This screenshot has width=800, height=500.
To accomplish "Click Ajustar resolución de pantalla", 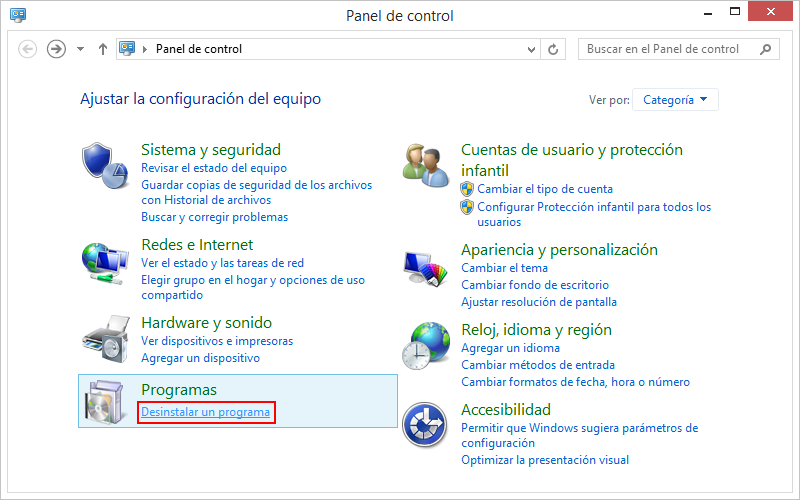I will tap(539, 302).
